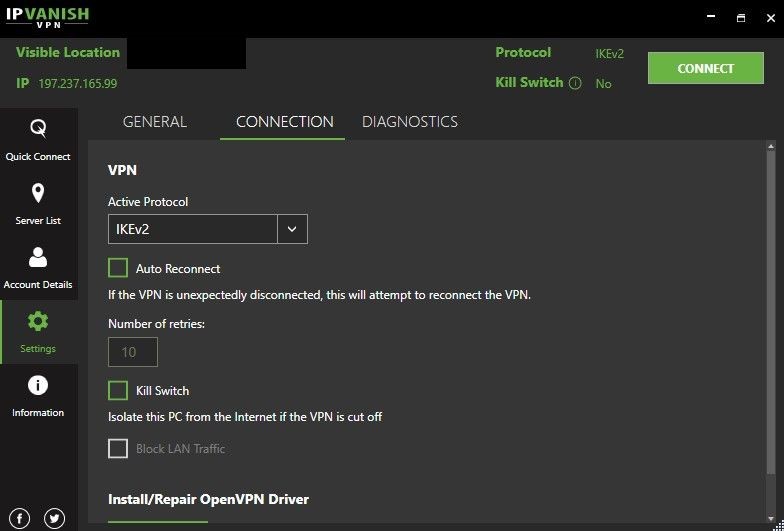Image resolution: width=784 pixels, height=531 pixels.
Task: Switch to the GENERAL tab
Action: (154, 122)
